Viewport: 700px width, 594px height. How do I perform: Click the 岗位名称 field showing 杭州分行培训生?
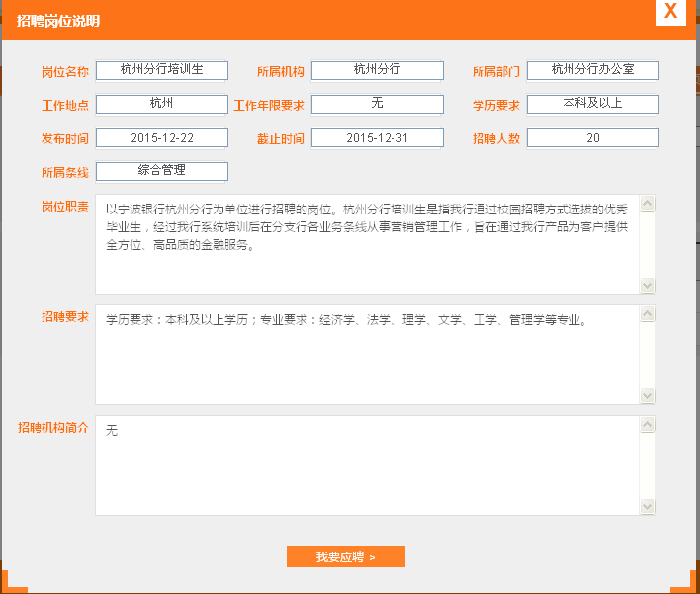click(162, 70)
